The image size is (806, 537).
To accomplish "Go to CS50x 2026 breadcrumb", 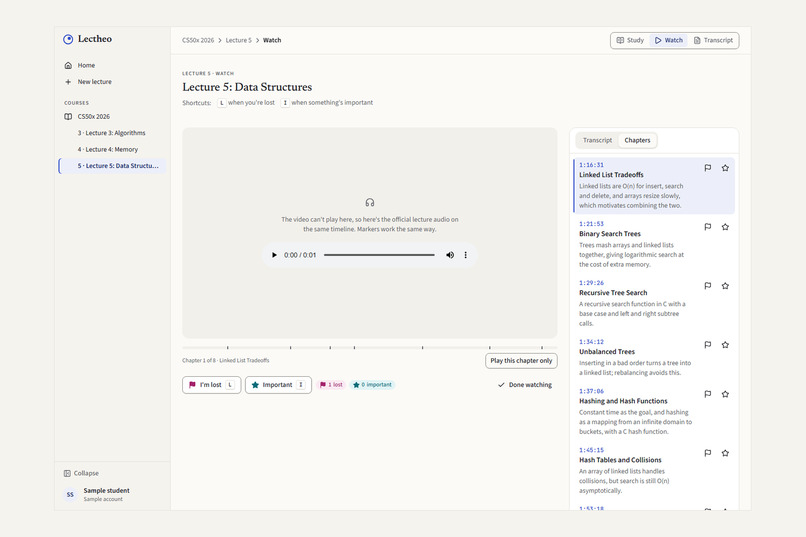I will point(198,40).
